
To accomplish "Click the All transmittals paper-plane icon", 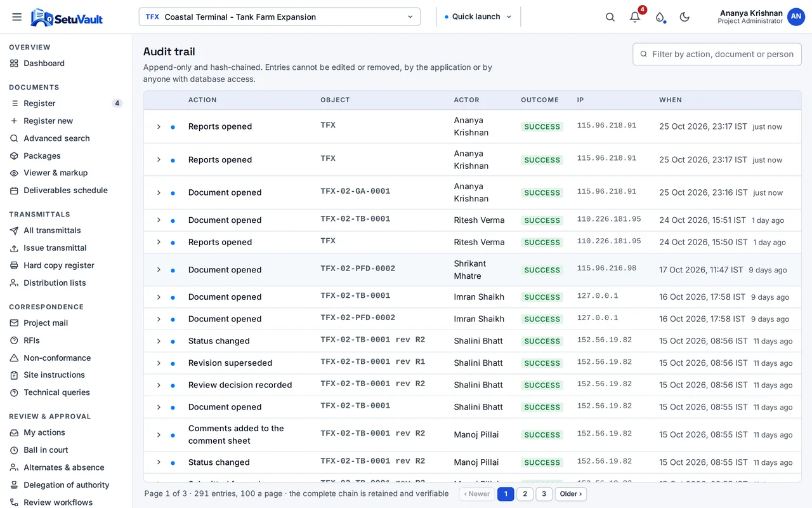I will 14,231.
